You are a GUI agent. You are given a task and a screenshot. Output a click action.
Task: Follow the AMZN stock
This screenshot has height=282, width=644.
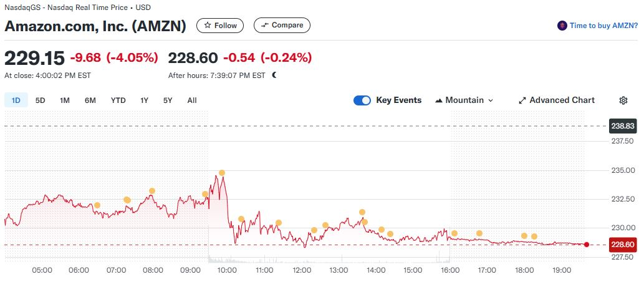[x=220, y=26]
